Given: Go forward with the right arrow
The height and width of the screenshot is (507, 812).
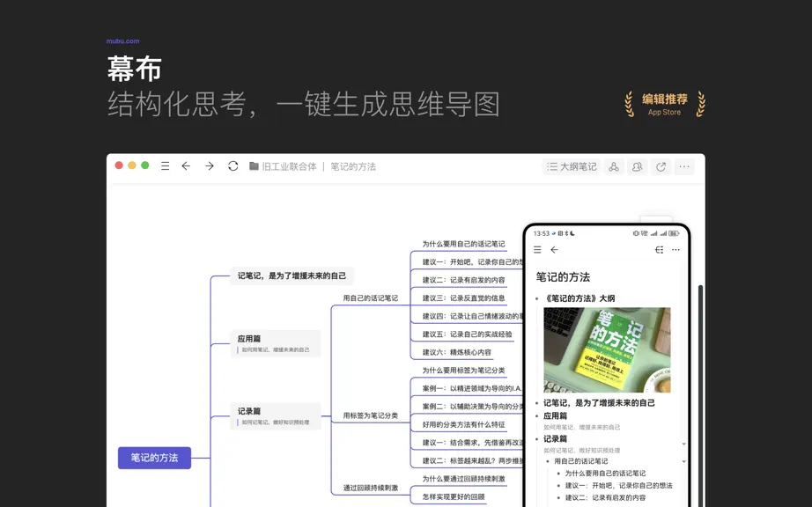Looking at the screenshot, I should click(210, 166).
